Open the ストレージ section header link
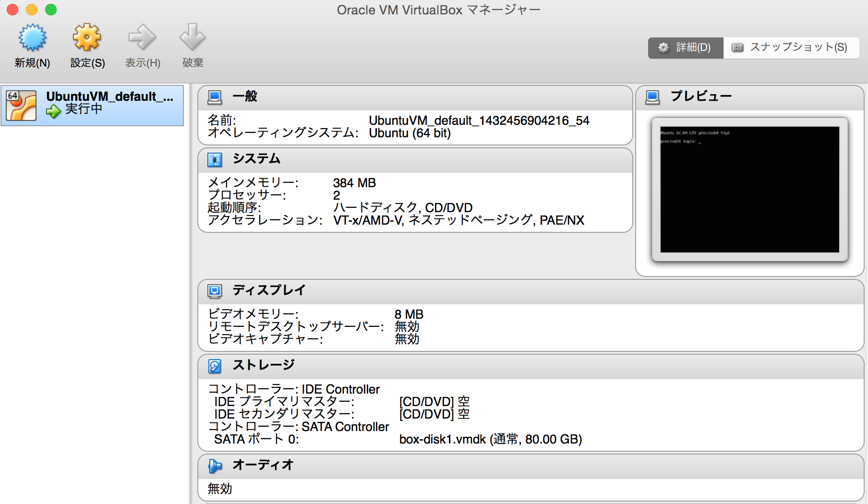The width and height of the screenshot is (868, 504). pyautogui.click(x=263, y=365)
